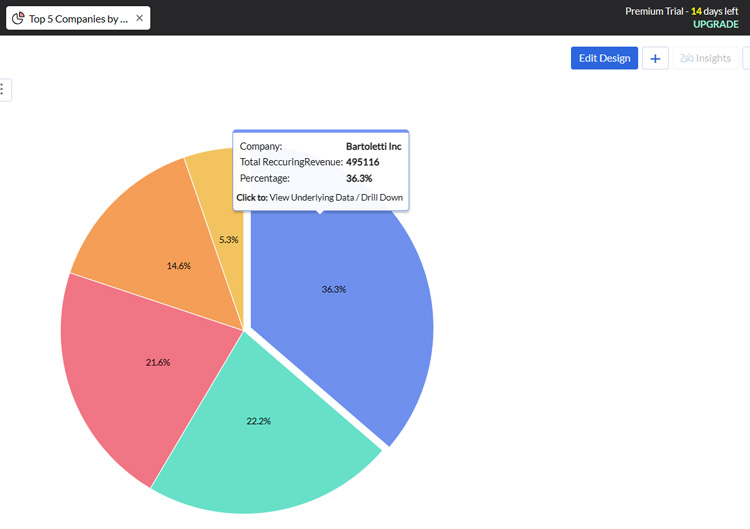Click Premium Trial days left text
This screenshot has width=750, height=529.
(x=682, y=11)
